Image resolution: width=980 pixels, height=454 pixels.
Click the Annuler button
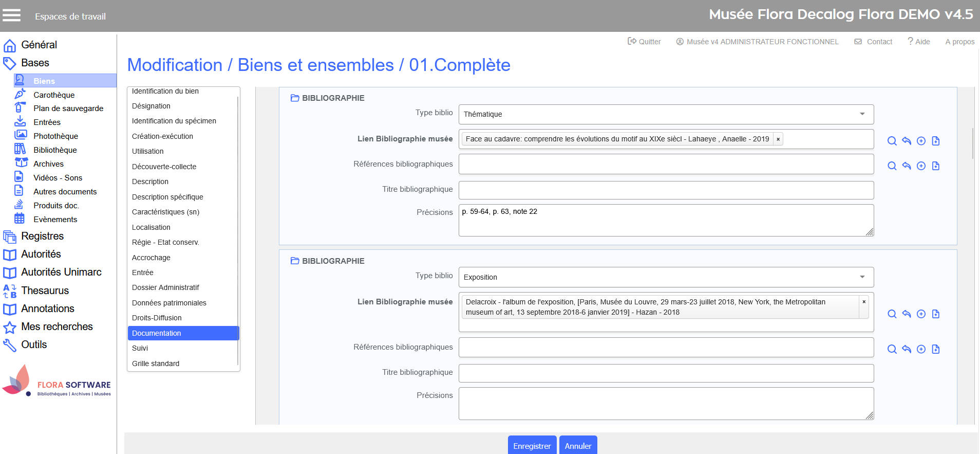578,446
